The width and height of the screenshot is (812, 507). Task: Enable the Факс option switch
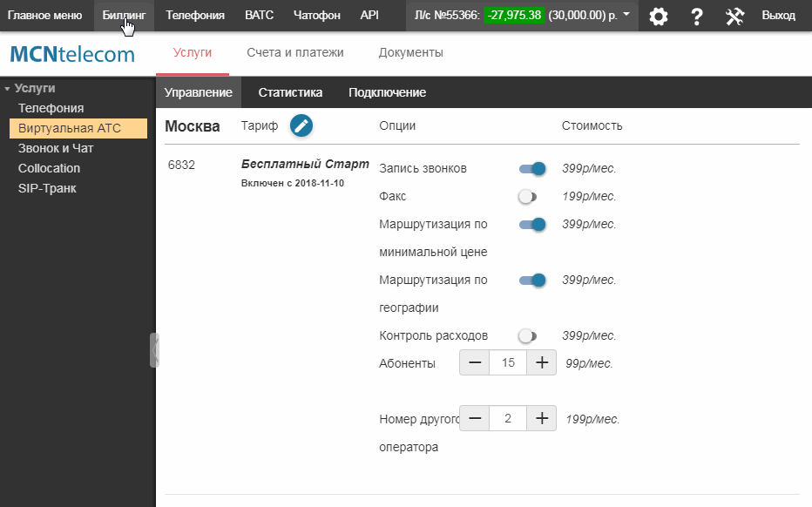527,197
